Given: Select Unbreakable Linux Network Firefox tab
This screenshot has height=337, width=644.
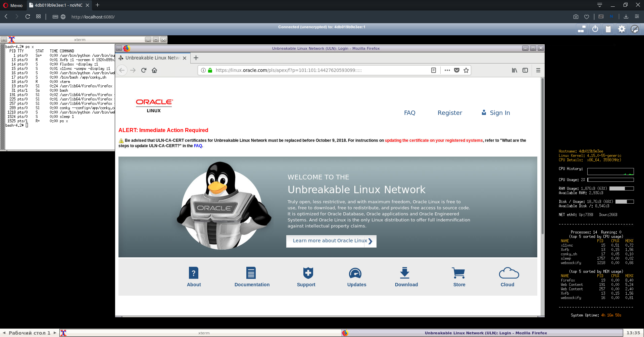Looking at the screenshot, I should (153, 58).
